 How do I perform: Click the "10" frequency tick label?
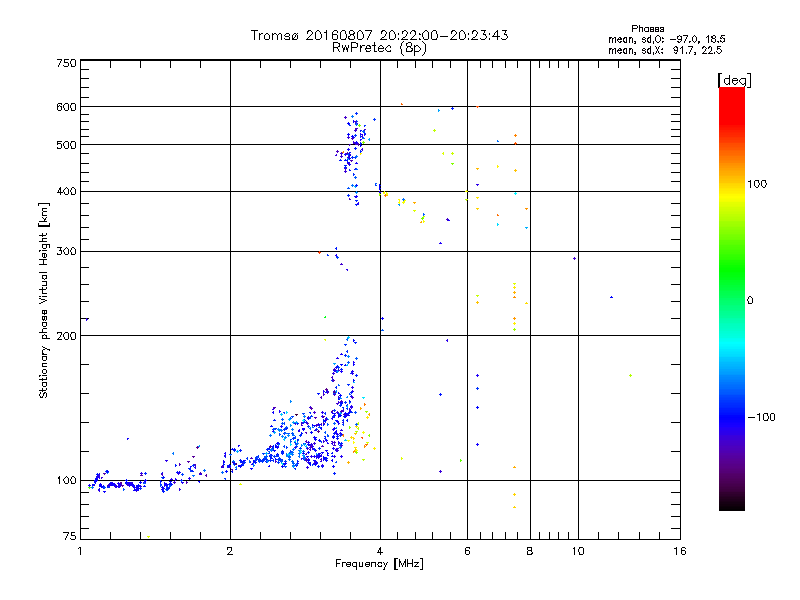coord(578,551)
